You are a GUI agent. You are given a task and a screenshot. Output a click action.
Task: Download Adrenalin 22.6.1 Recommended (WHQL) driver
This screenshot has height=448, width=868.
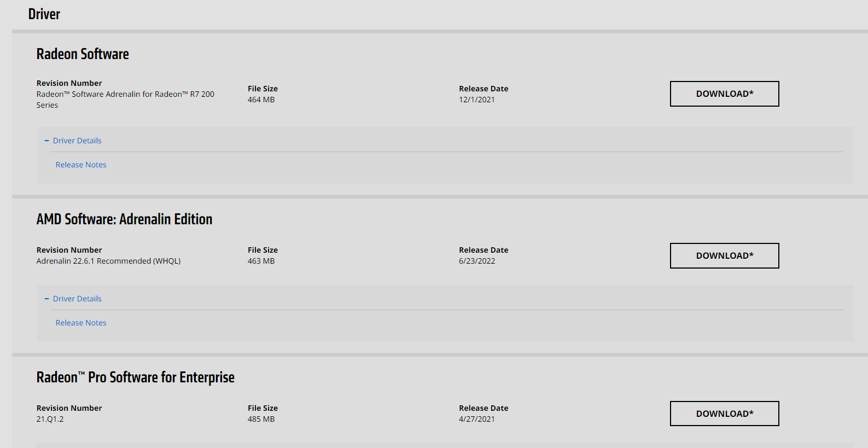[x=724, y=255]
